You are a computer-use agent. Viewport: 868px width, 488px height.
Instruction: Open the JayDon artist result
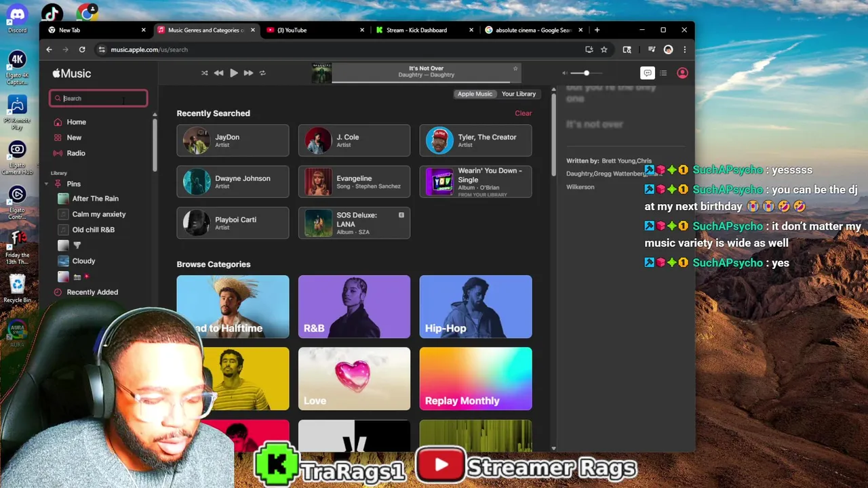[x=233, y=140]
